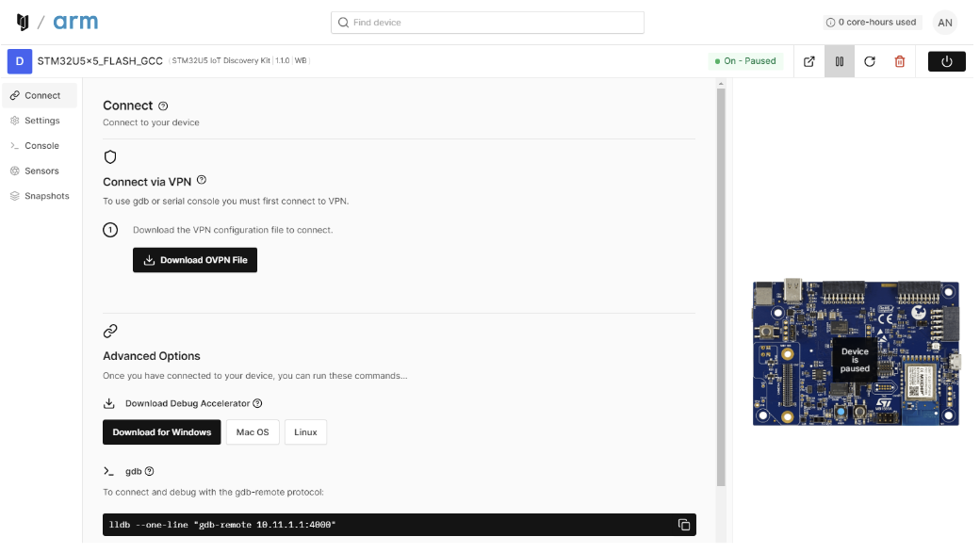Open the Sensors sidebar tab

click(40, 171)
